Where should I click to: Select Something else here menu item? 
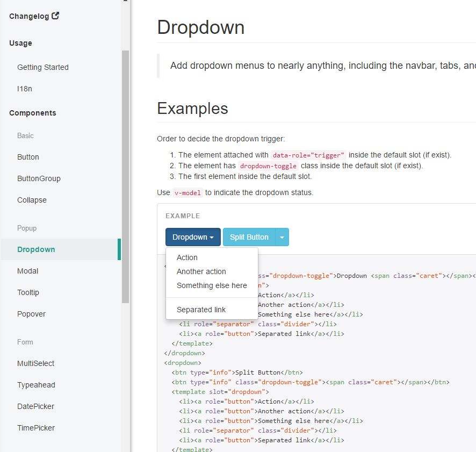click(x=212, y=285)
